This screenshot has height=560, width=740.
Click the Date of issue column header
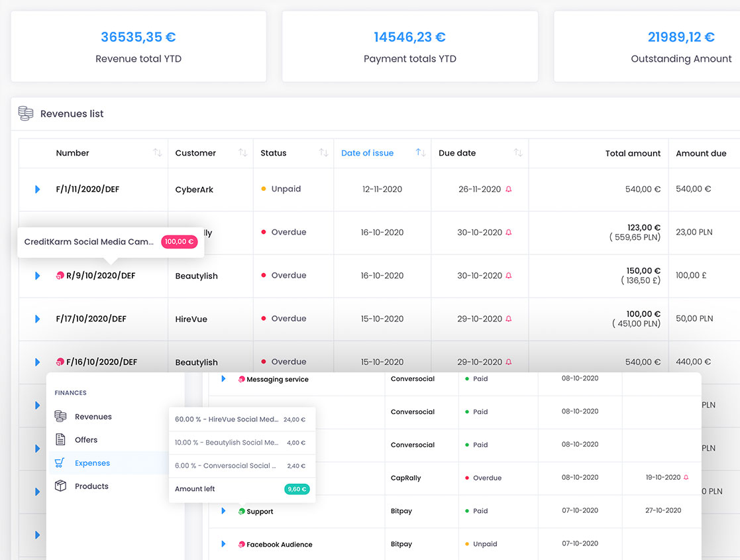367,153
